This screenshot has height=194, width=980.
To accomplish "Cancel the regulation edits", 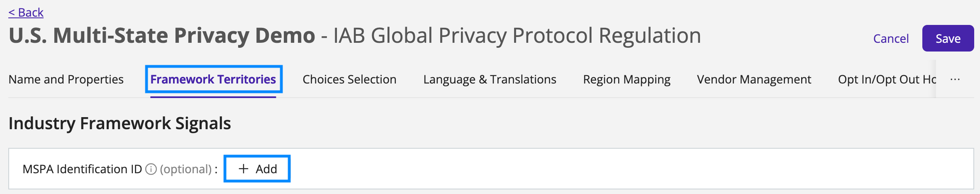I will click(x=891, y=39).
